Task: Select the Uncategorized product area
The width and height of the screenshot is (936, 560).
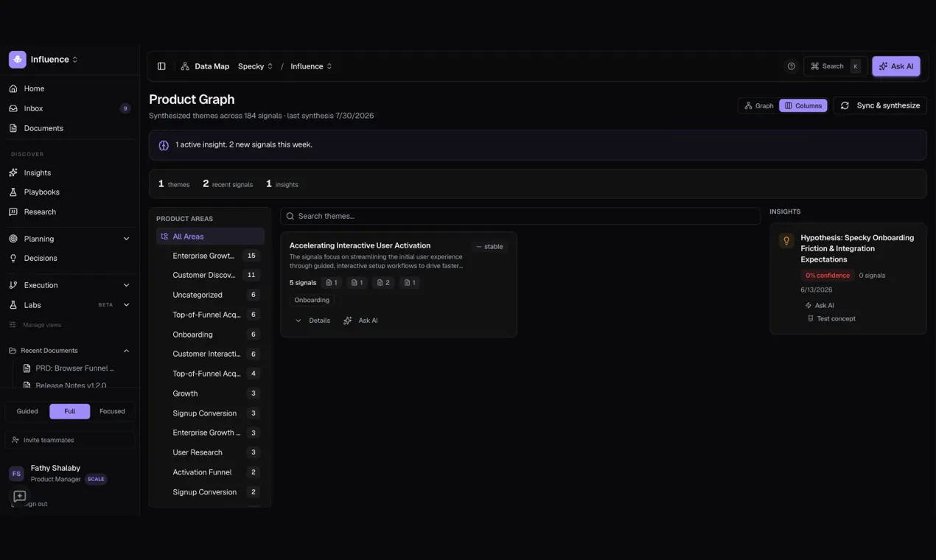Action: coord(210,295)
